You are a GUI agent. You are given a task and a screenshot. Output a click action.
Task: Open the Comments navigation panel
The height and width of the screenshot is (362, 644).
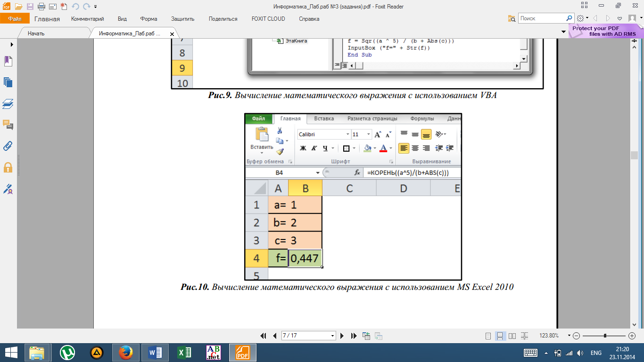8,125
